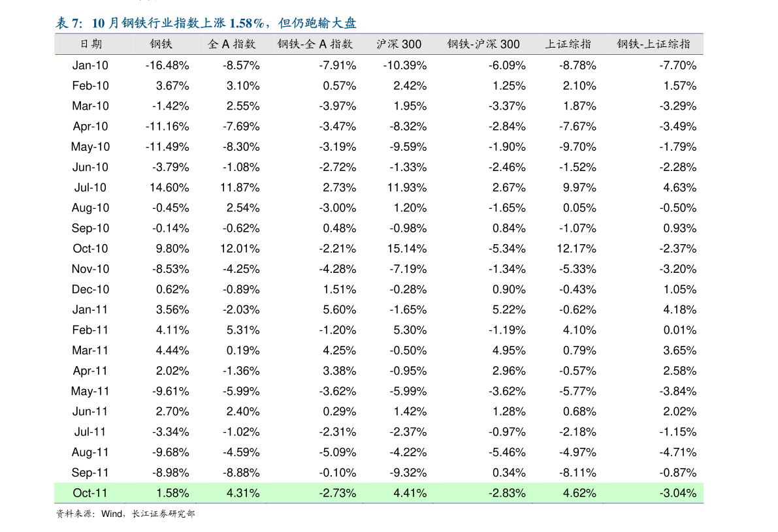
Task: Select the -3.04% difference cell
Action: click(x=677, y=493)
